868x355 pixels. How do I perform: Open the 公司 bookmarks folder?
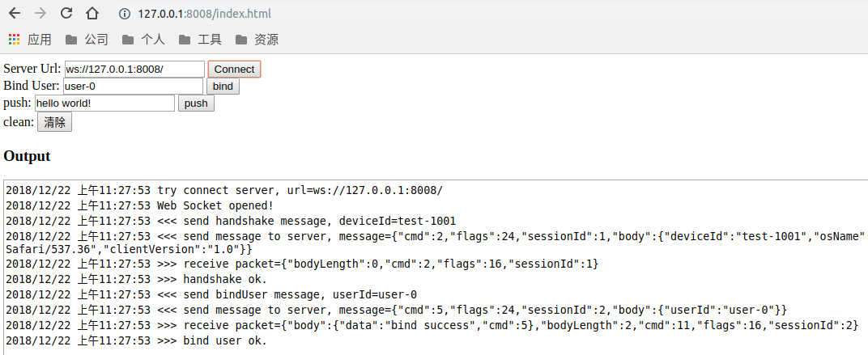[x=87, y=39]
